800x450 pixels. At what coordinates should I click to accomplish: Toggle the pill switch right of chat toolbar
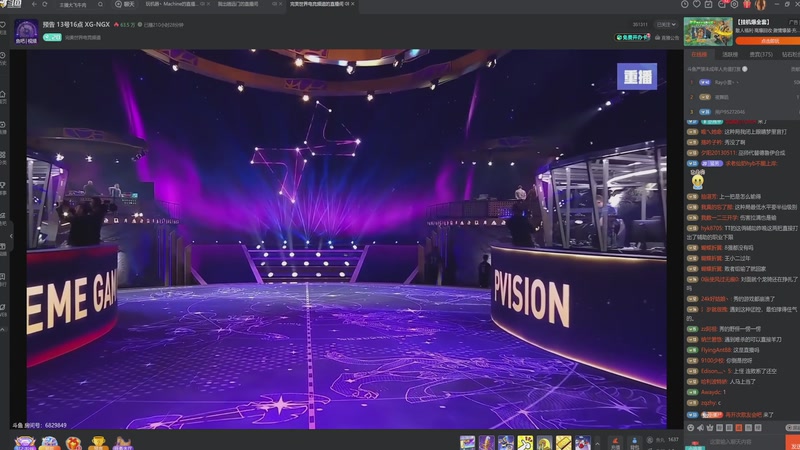tap(793, 428)
